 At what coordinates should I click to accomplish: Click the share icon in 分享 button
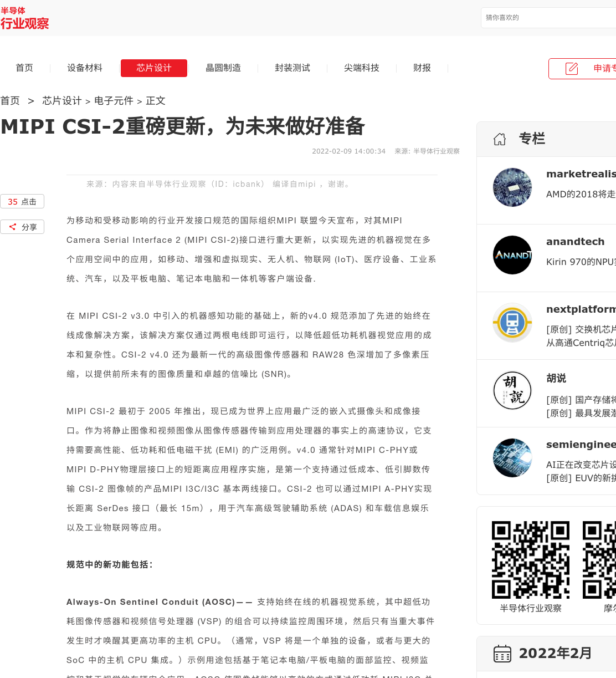(x=13, y=227)
